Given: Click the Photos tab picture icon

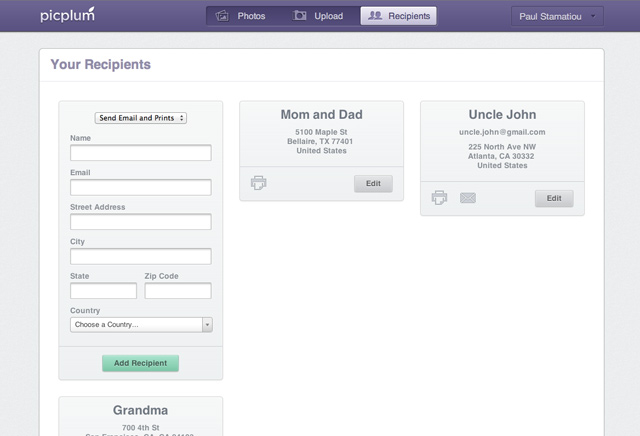Looking at the screenshot, I should click(x=222, y=16).
